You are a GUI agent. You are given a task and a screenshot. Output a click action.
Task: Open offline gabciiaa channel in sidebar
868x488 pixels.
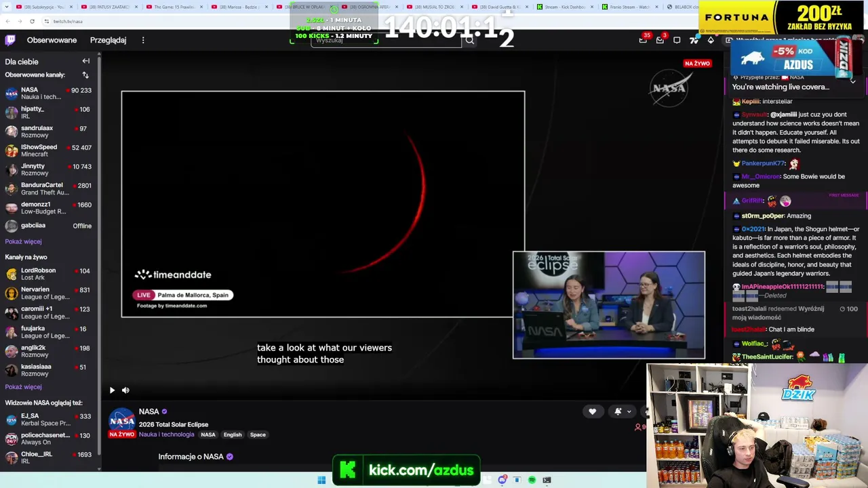click(49, 226)
